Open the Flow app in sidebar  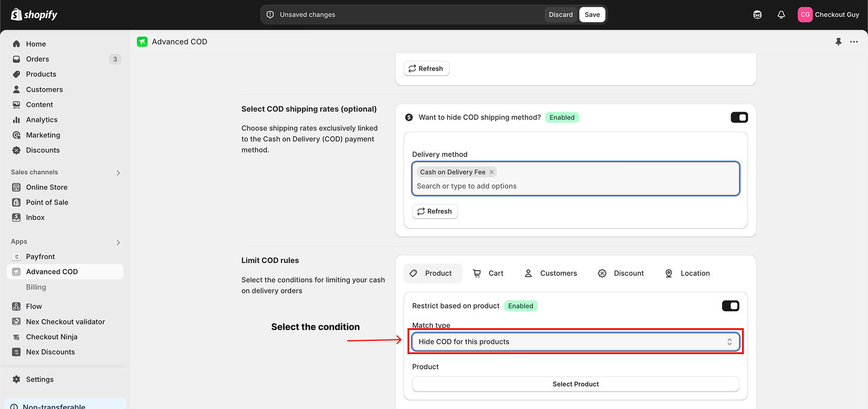click(34, 306)
